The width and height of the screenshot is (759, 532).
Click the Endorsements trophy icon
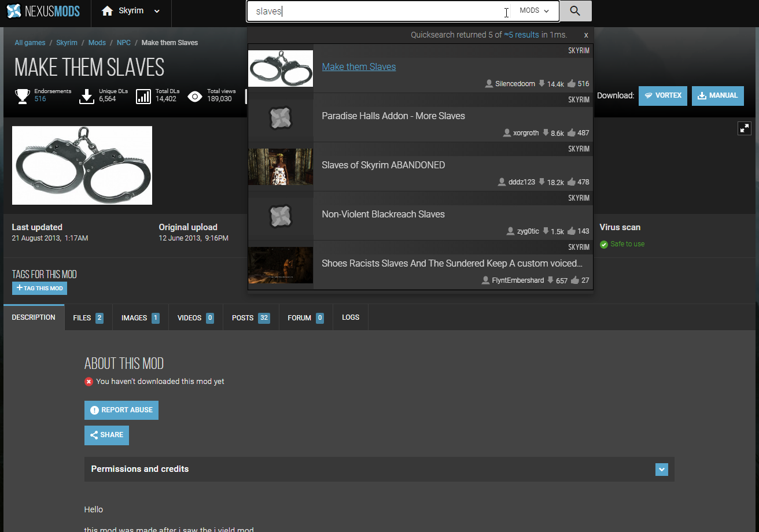[x=23, y=95]
